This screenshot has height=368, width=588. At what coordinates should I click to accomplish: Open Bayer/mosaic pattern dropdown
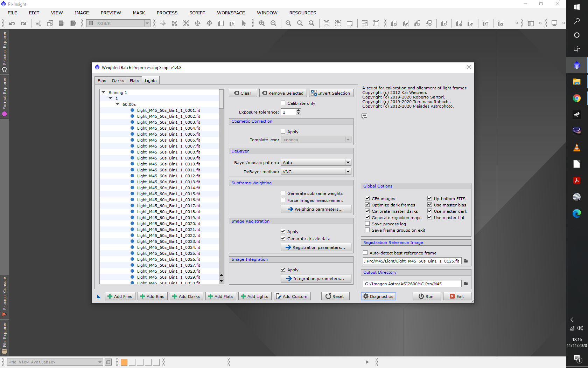pyautogui.click(x=316, y=163)
